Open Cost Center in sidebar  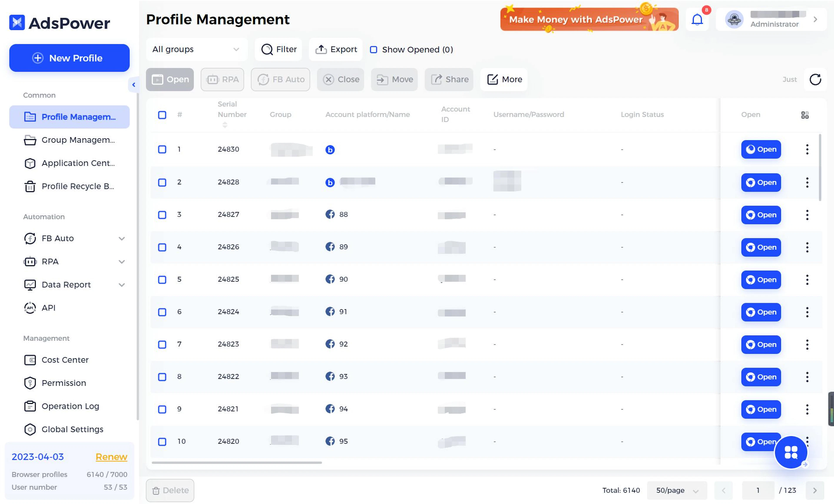(69, 360)
